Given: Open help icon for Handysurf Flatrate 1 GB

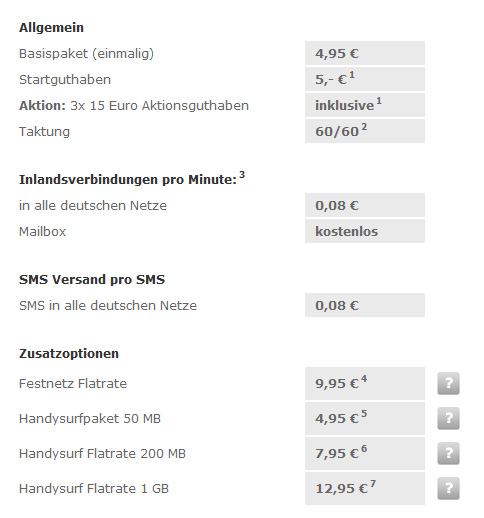Looking at the screenshot, I should (448, 488).
